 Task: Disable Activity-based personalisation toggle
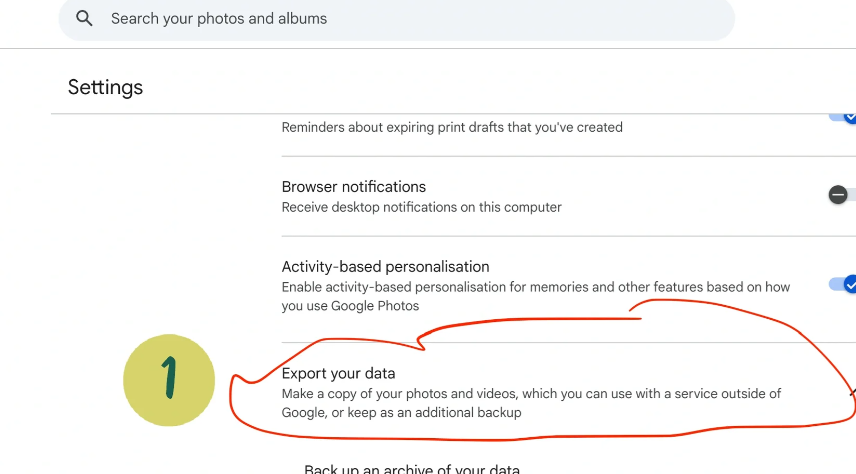click(x=842, y=285)
